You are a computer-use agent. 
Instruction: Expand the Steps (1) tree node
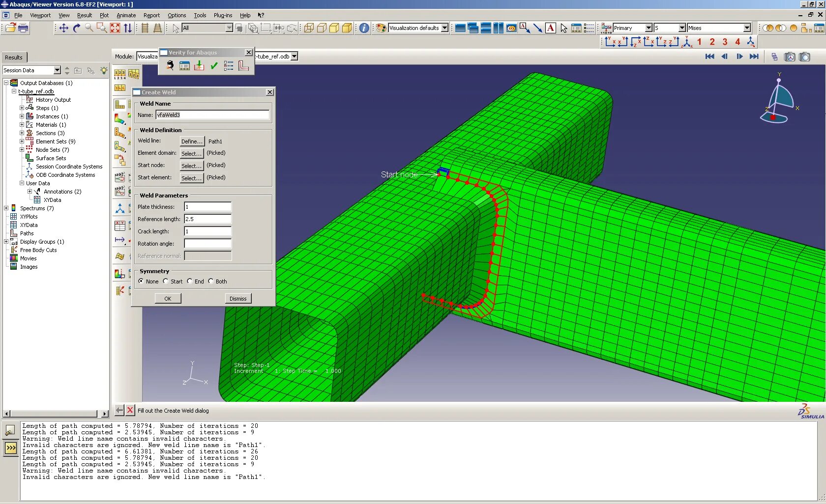coord(22,108)
